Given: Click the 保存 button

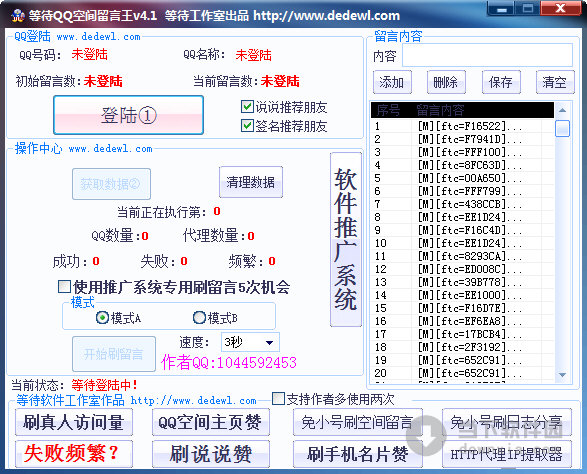Looking at the screenshot, I should pyautogui.click(x=501, y=82).
